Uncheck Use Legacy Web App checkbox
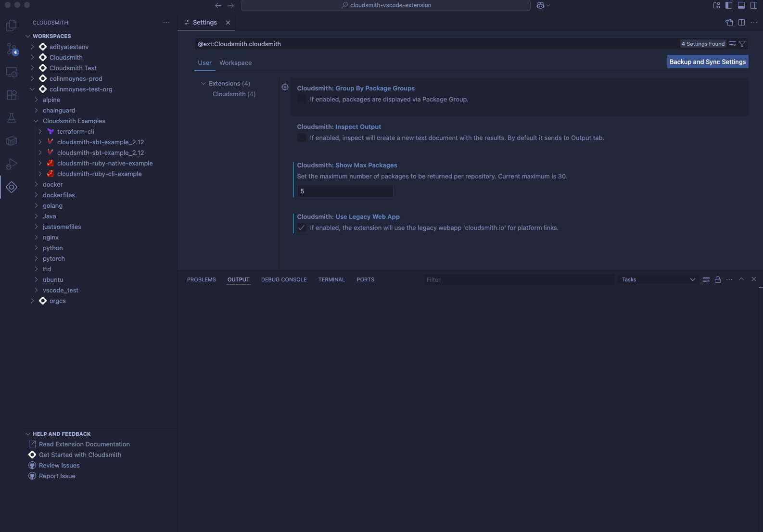 (302, 228)
